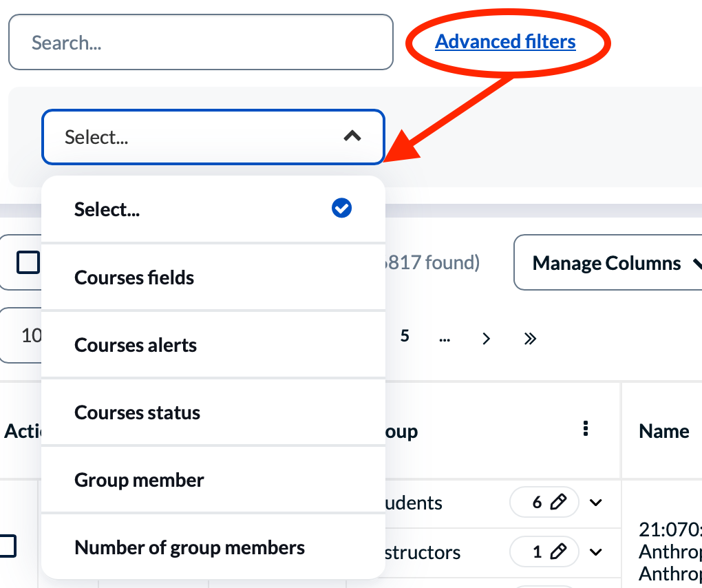Image resolution: width=702 pixels, height=588 pixels.
Task: Click the Search input field
Action: click(200, 42)
